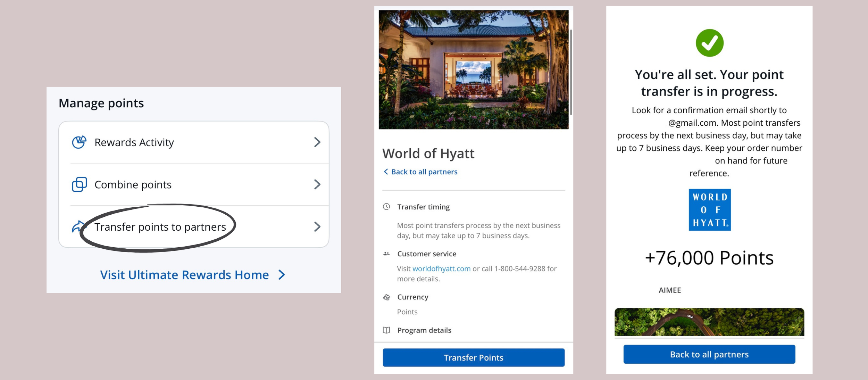Open Transfer points to partners chevron
The width and height of the screenshot is (868, 380).
(317, 227)
